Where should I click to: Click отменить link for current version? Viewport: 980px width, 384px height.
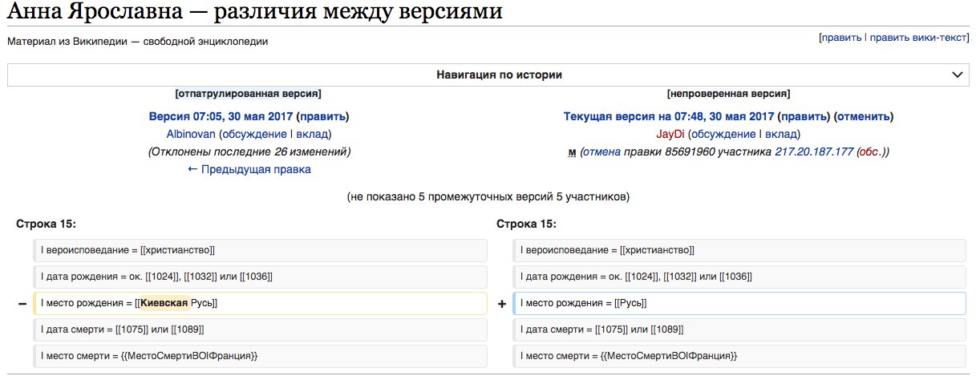click(863, 116)
